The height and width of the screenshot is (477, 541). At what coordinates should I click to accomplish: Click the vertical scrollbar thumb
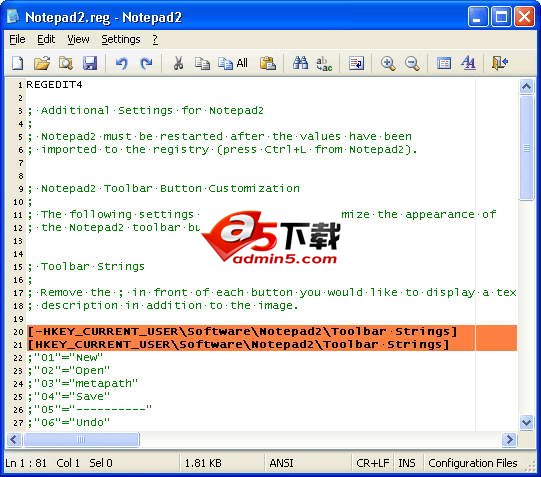tap(527, 148)
